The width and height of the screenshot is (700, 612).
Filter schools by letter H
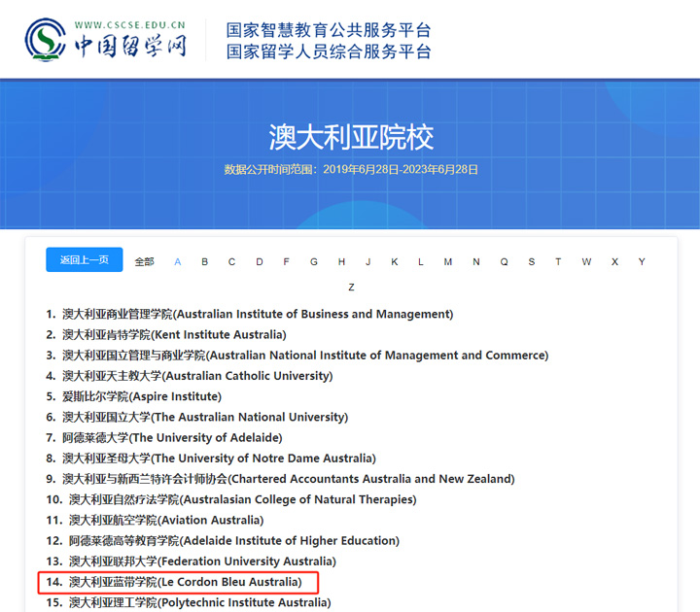click(341, 262)
